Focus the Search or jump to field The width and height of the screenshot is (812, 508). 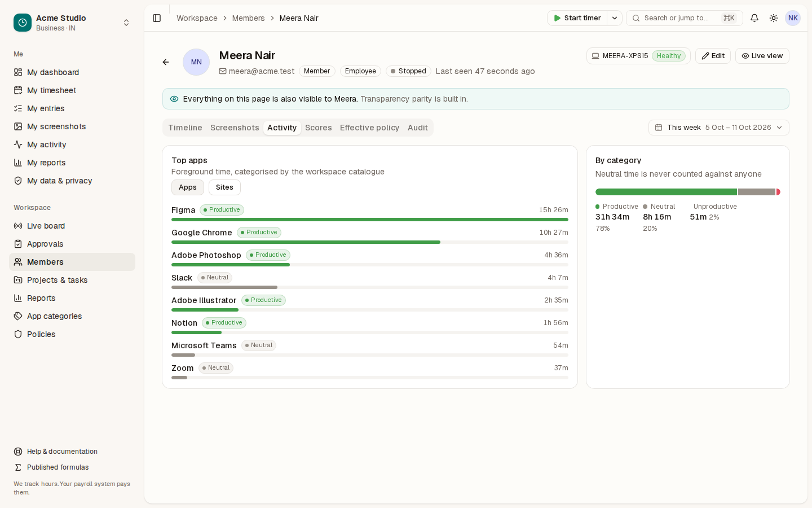click(x=685, y=18)
